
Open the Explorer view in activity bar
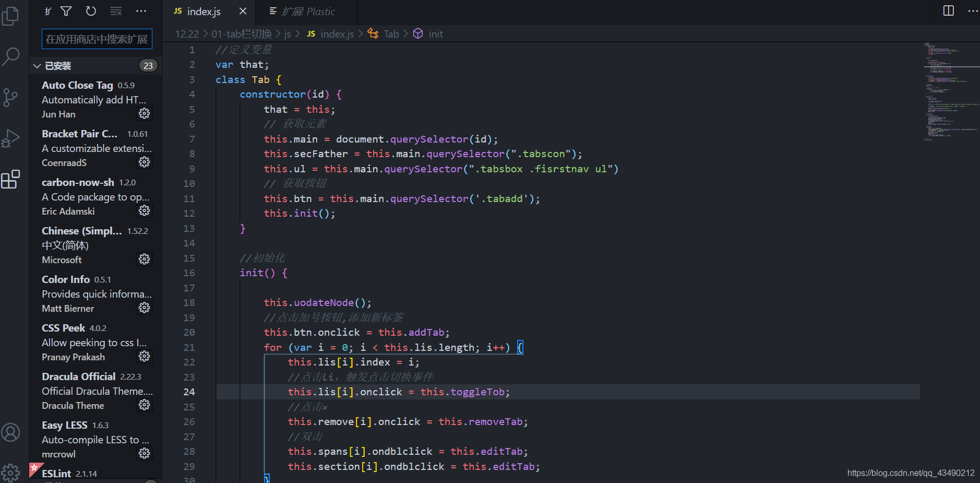pos(10,16)
